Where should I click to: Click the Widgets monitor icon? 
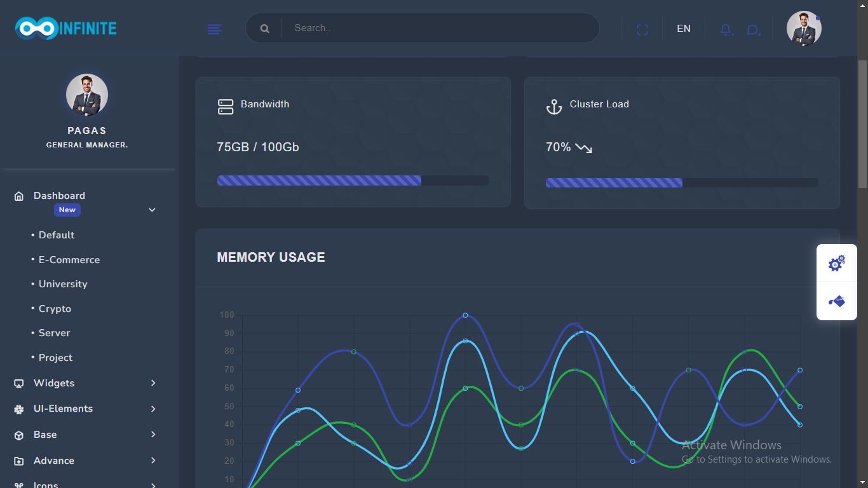(19, 384)
